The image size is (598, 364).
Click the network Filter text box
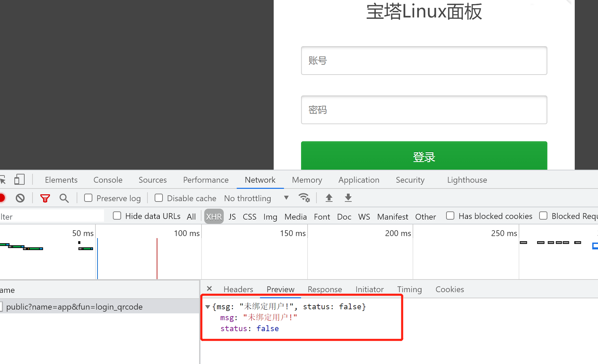(52, 216)
